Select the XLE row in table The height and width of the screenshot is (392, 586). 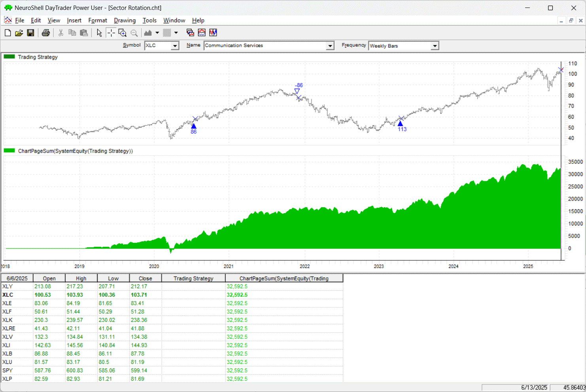(x=7, y=303)
